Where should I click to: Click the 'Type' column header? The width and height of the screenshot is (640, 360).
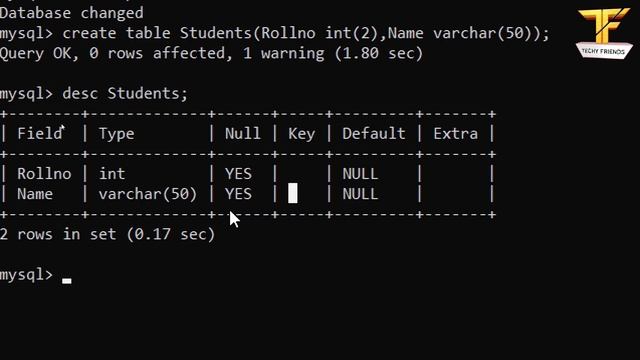[116, 134]
